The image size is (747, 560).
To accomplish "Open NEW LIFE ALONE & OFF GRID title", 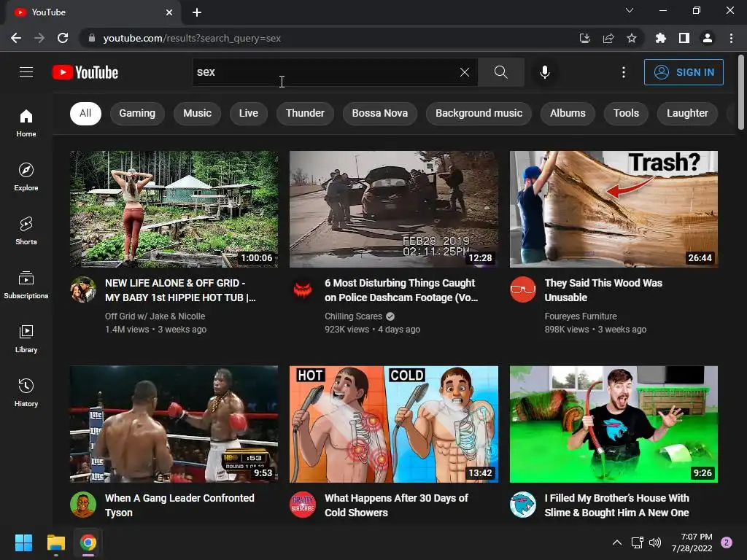I will tap(180, 290).
